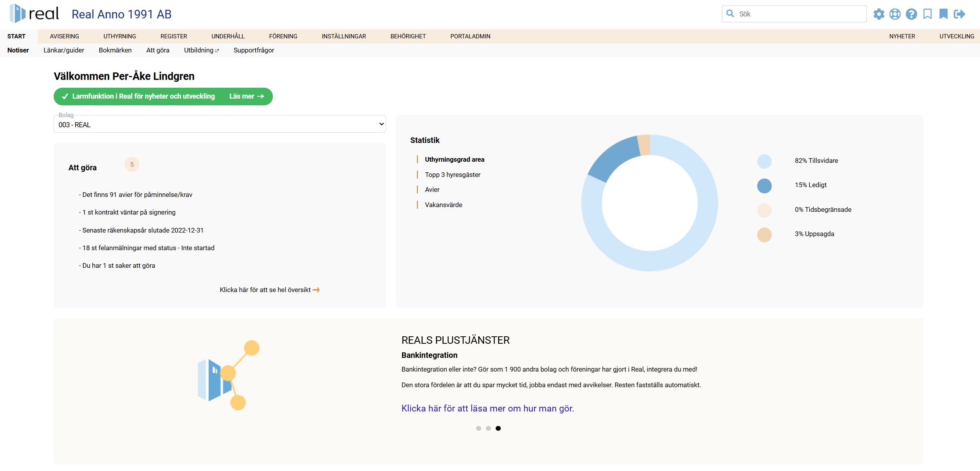Go to first carousel slide dot
Image resolution: width=980 pixels, height=471 pixels.
tap(478, 428)
